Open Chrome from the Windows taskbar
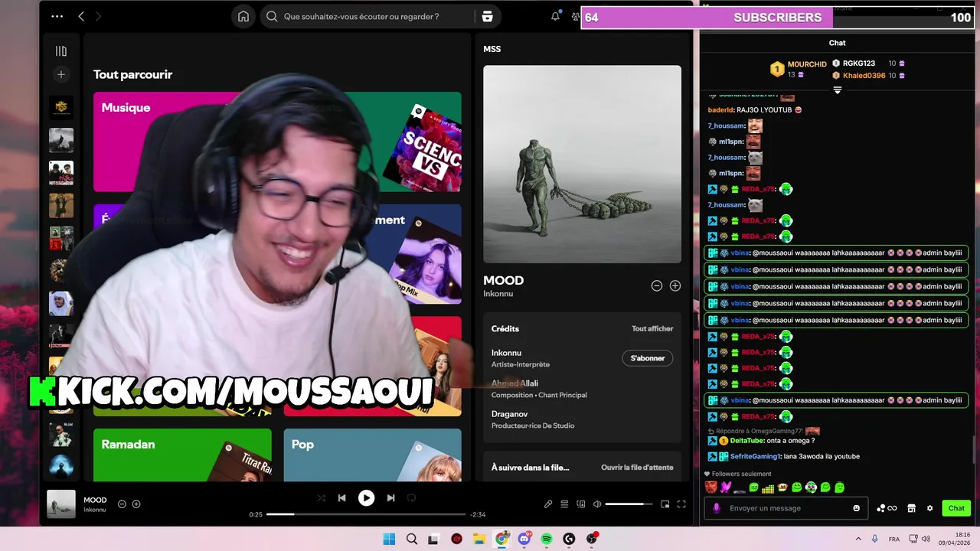The height and width of the screenshot is (551, 980). coord(502,539)
